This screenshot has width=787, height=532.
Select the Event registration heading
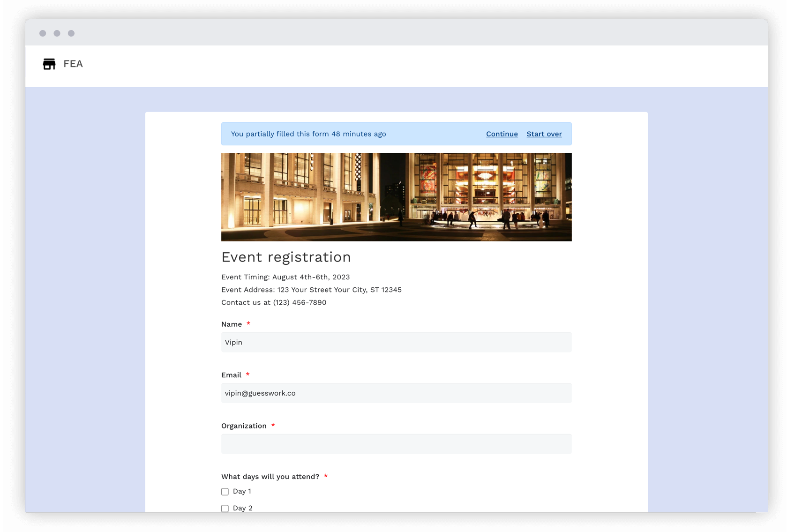pos(286,257)
